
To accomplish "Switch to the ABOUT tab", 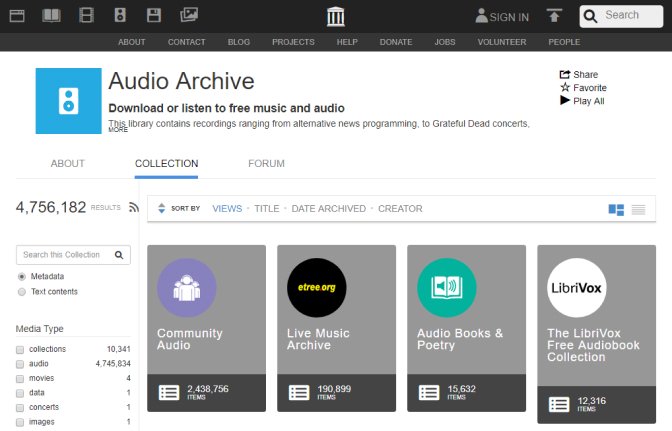I will 68,164.
